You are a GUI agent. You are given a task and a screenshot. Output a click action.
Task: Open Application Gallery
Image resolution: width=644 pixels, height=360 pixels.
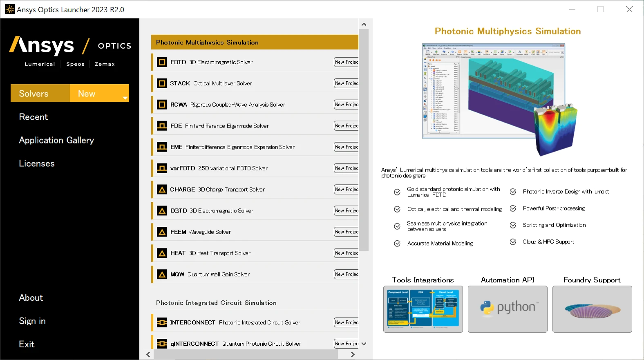click(x=56, y=140)
